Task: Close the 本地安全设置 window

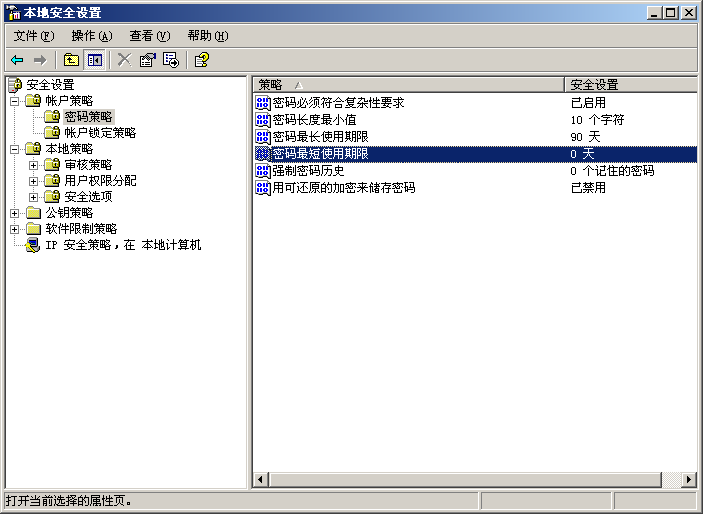Action: 688,13
